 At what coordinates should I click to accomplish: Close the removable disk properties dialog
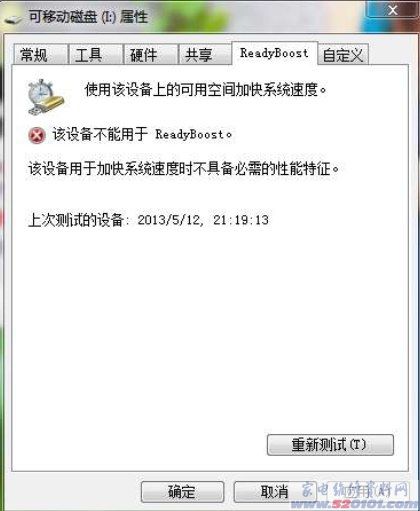pos(393,9)
